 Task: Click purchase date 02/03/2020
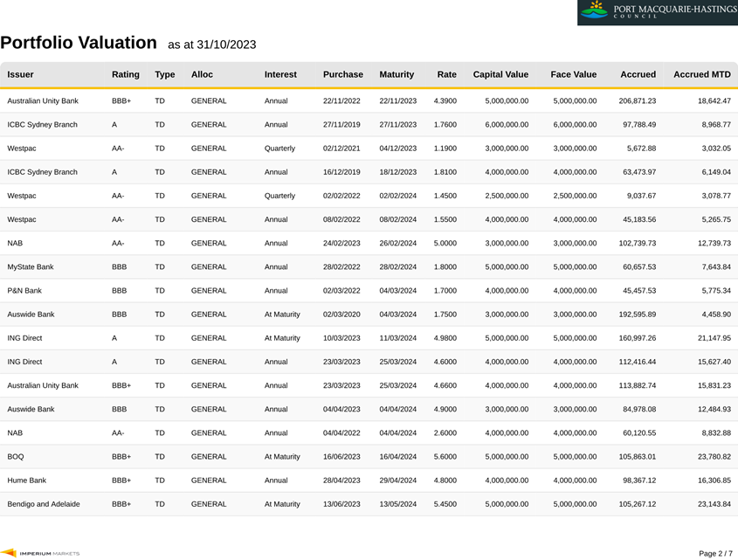pos(341,315)
